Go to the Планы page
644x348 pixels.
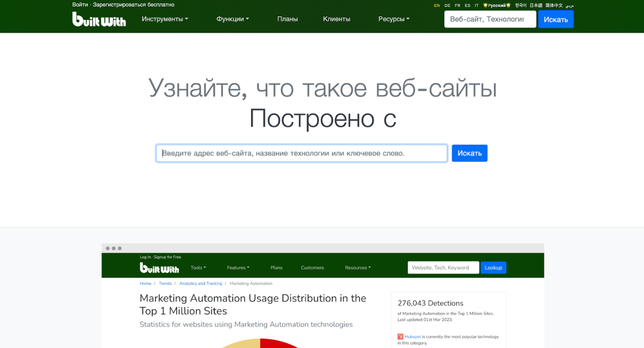[x=288, y=19]
